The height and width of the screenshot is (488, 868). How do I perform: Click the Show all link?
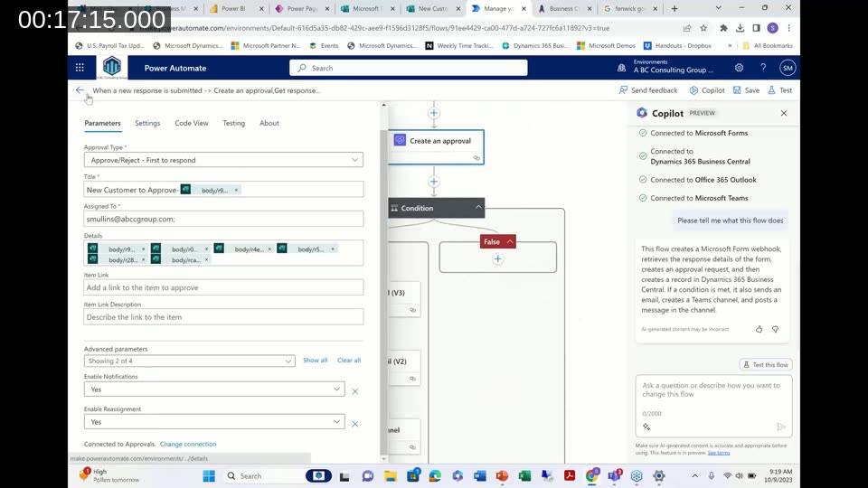315,361
